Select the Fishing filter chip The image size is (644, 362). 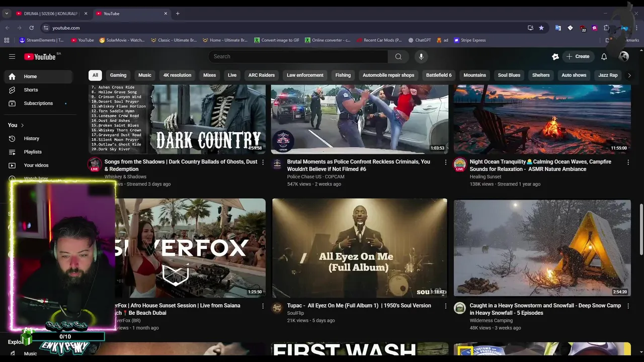coord(343,75)
